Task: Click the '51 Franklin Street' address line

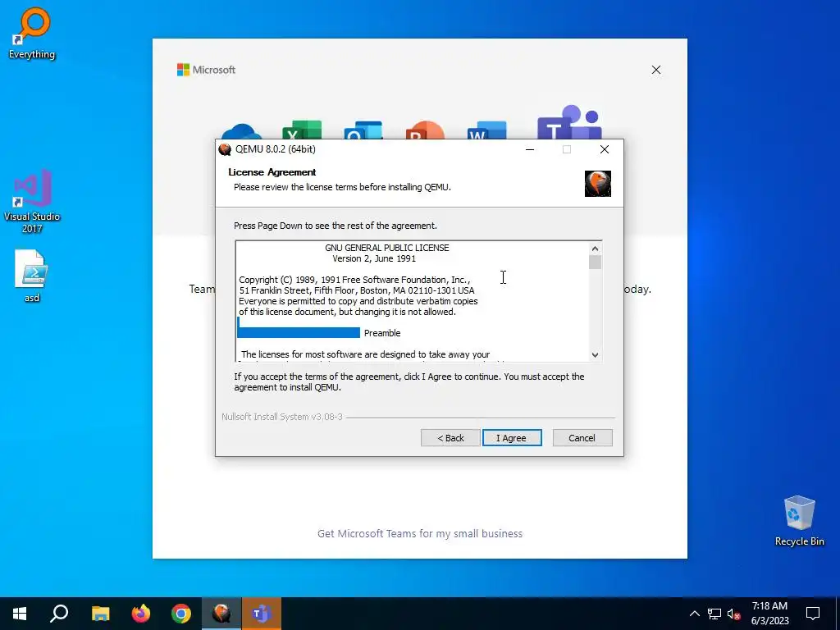Action: tap(356, 290)
